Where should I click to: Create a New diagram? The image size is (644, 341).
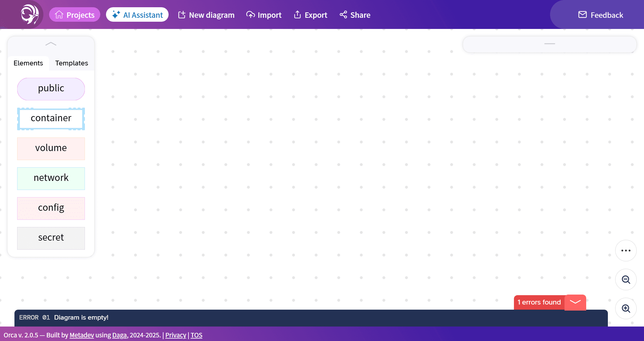(x=206, y=15)
